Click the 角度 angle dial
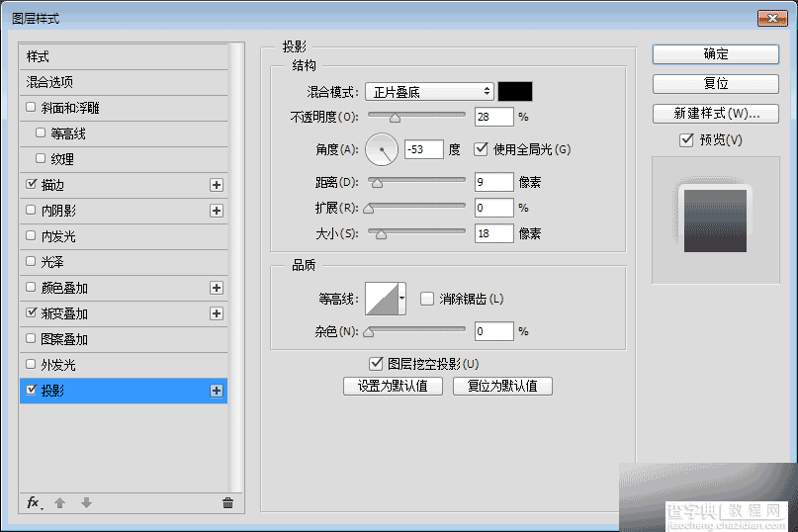The image size is (798, 532). tap(381, 149)
